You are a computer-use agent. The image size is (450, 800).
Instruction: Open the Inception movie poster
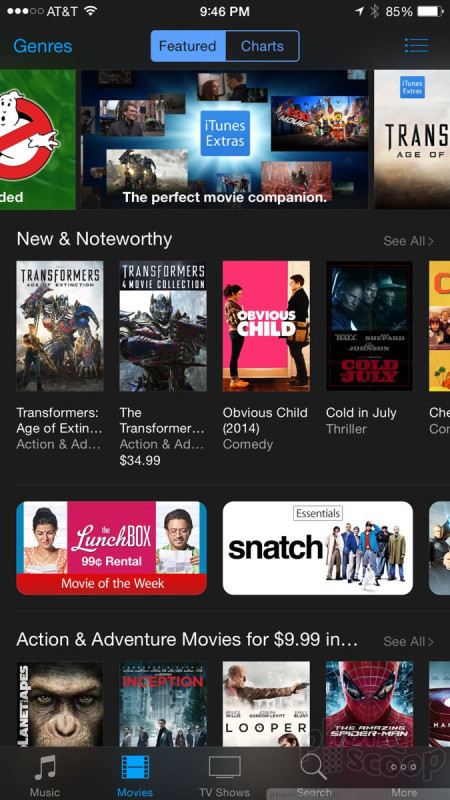point(163,704)
